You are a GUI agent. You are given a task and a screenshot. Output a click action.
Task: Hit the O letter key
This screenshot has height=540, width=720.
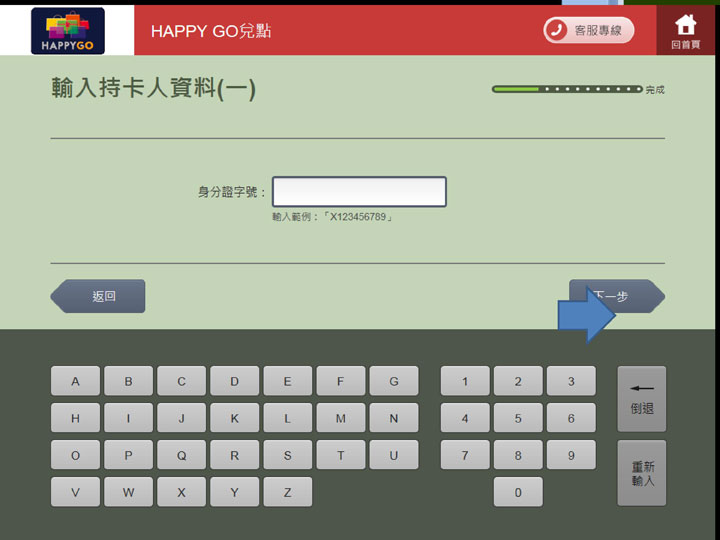click(x=75, y=455)
